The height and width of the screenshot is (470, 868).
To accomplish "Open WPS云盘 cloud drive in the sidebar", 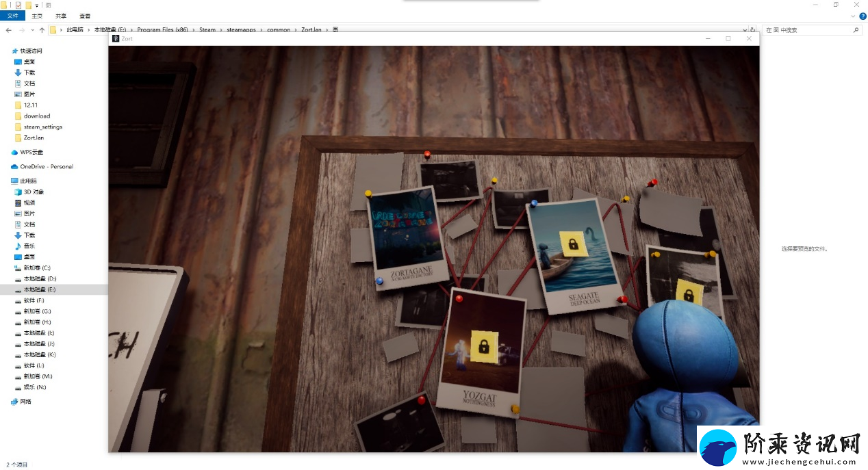I will 27,152.
